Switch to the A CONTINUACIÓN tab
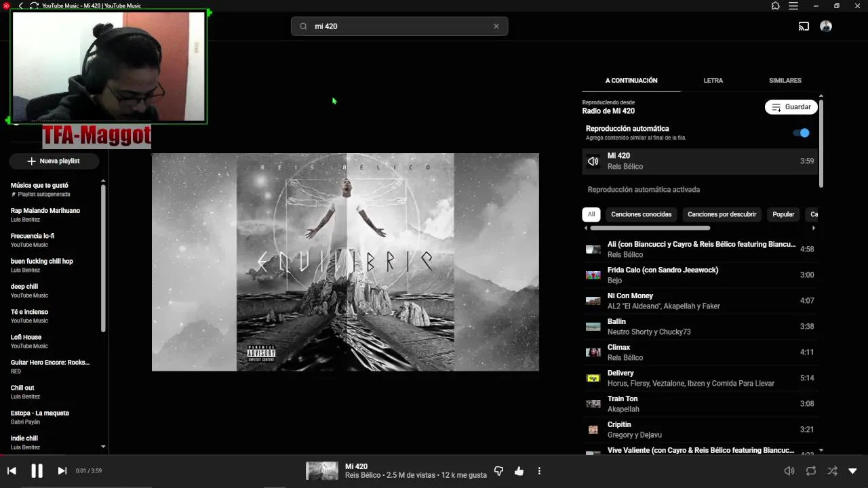This screenshot has width=868, height=488. [x=631, y=80]
